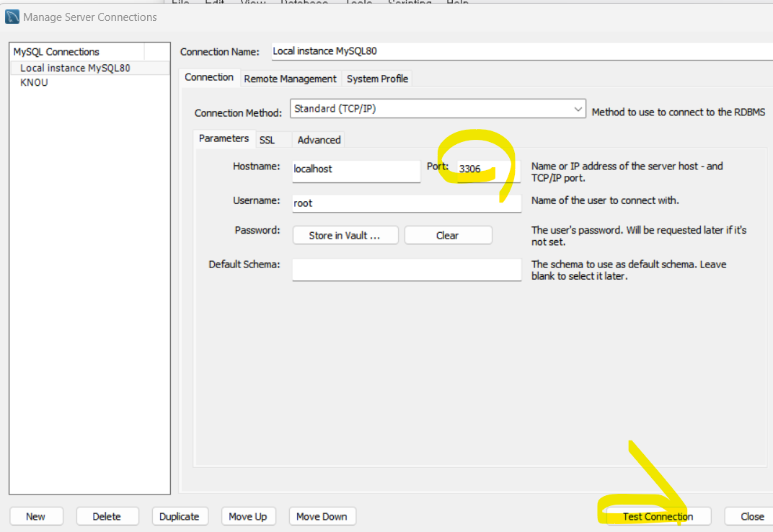Clear the stored password
The width and height of the screenshot is (773, 532).
448,235
